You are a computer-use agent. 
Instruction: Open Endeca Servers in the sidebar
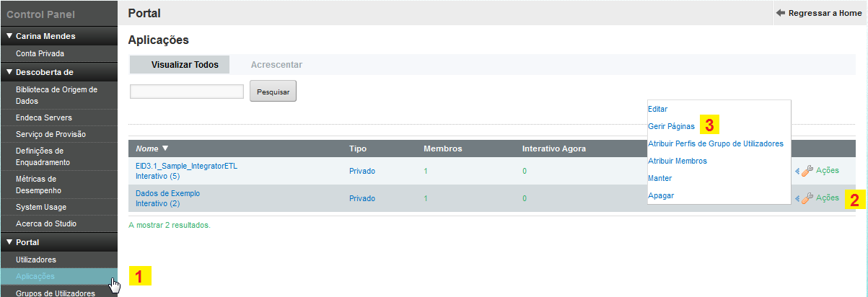pyautogui.click(x=44, y=118)
